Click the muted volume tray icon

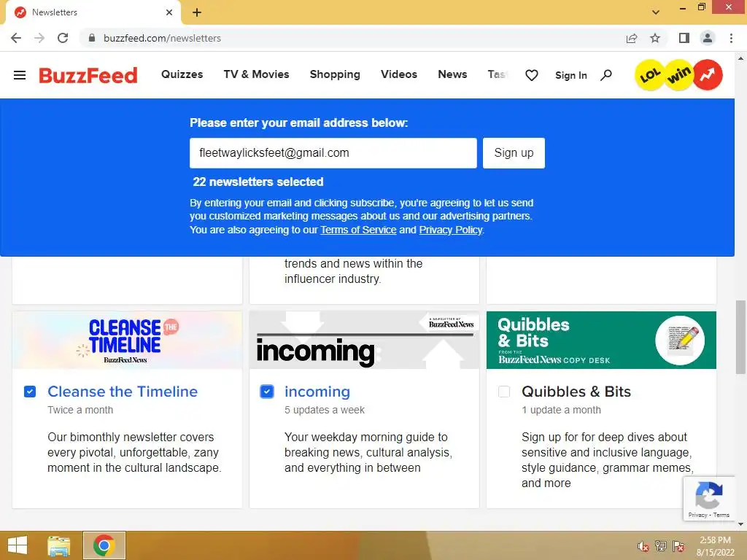coord(643,546)
